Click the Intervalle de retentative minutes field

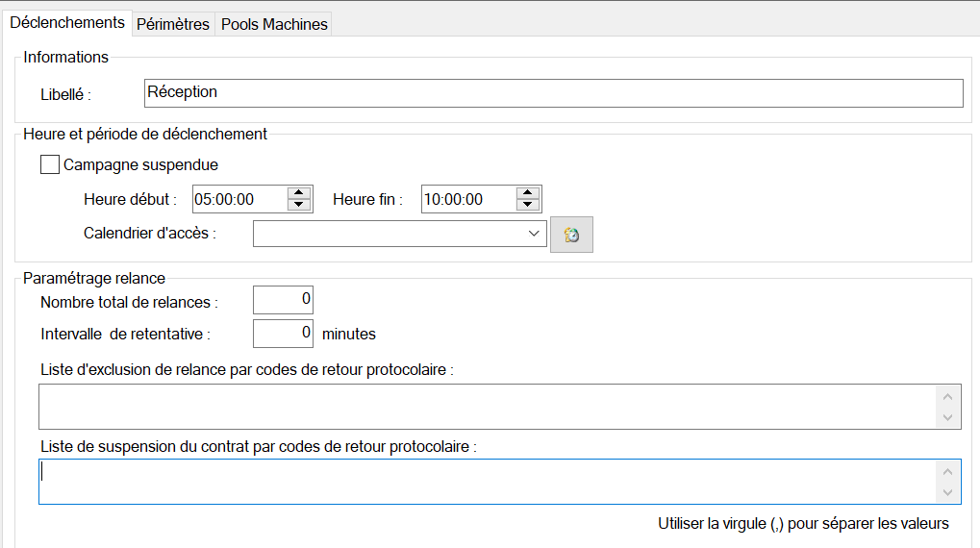tap(283, 334)
